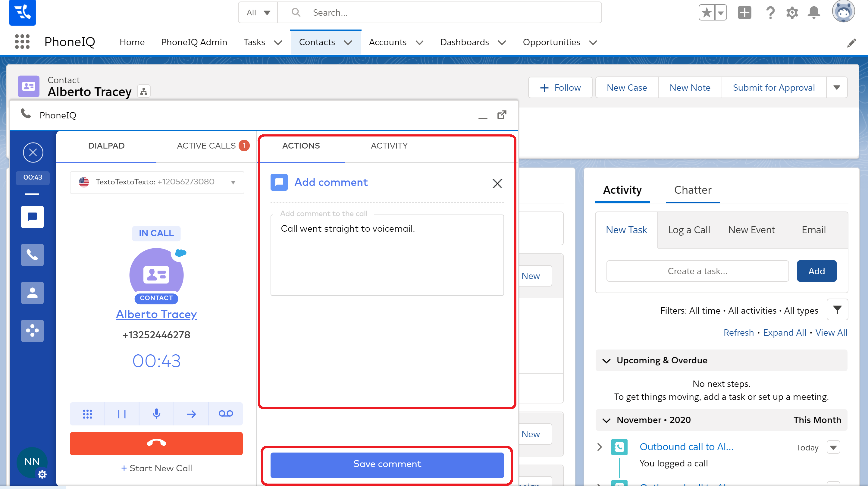View contact hierarchy icon next to name

pos(144,91)
